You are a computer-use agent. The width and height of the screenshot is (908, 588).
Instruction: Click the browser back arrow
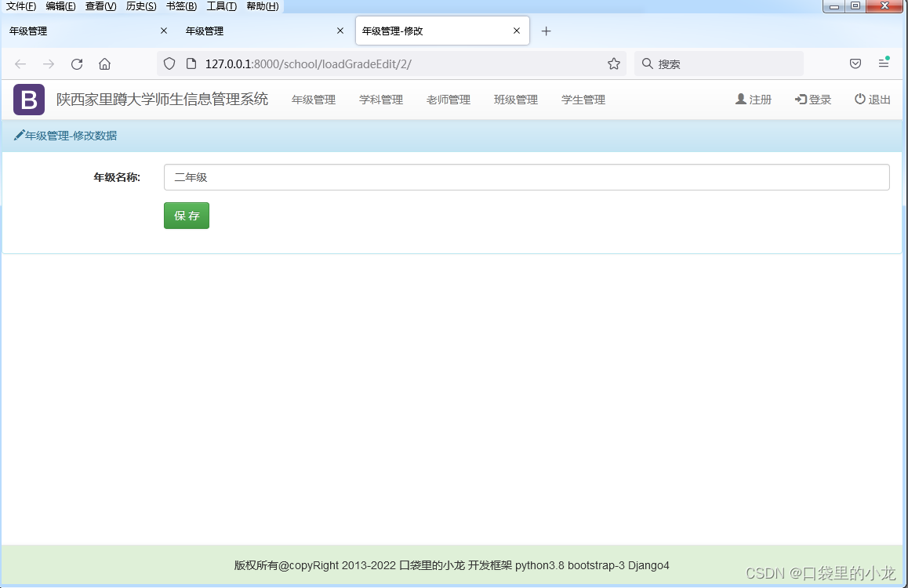pyautogui.click(x=20, y=64)
